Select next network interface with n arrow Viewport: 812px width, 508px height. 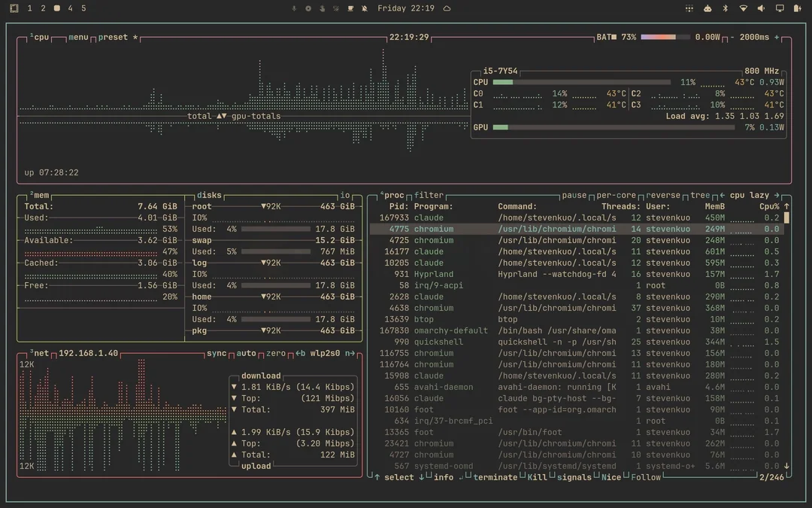(350, 354)
